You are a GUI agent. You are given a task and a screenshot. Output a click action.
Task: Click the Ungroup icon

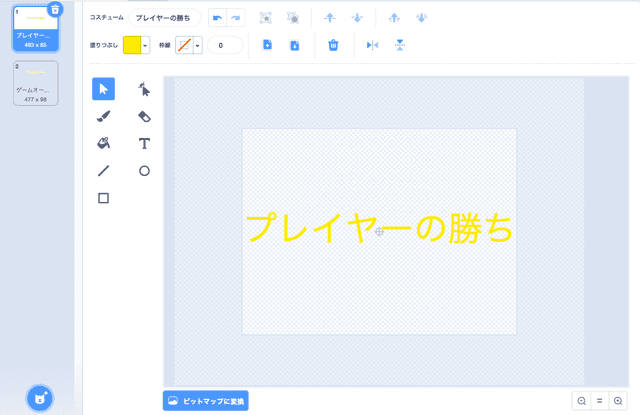(293, 18)
